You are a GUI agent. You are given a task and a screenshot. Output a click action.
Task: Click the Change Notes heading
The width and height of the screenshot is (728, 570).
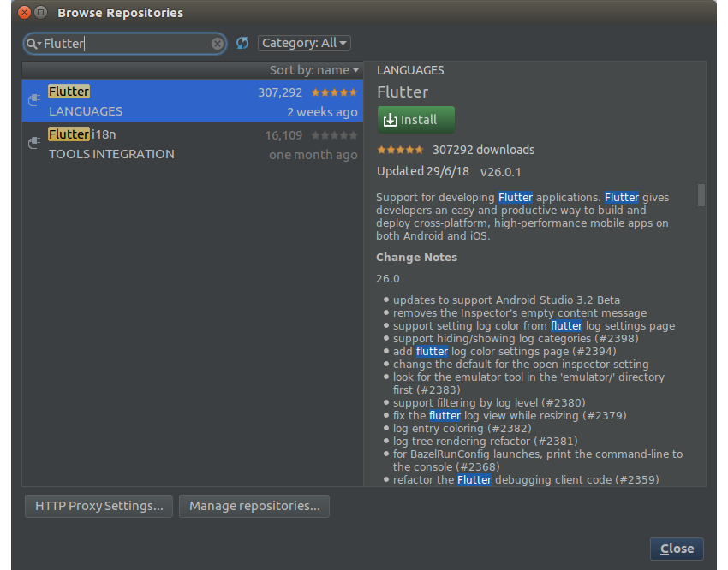[x=416, y=258]
